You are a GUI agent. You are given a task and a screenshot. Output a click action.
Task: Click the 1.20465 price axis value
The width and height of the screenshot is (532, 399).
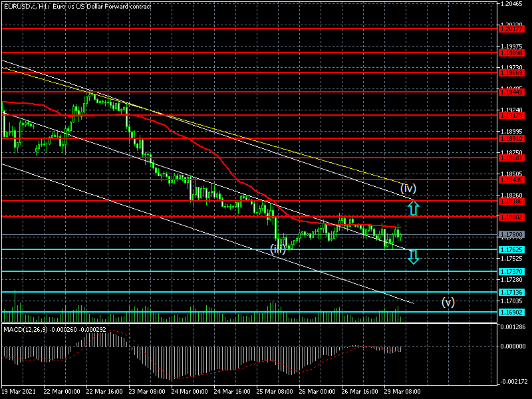(511, 4)
